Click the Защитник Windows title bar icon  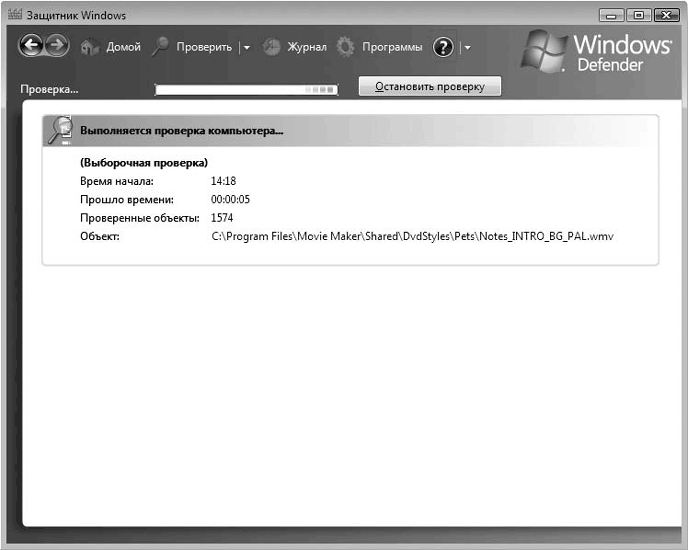coord(15,15)
